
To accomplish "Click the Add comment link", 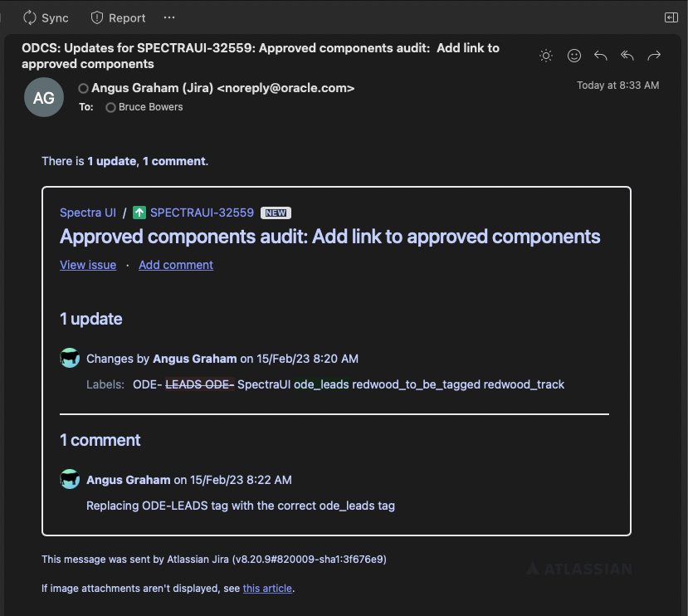I will coord(176,265).
